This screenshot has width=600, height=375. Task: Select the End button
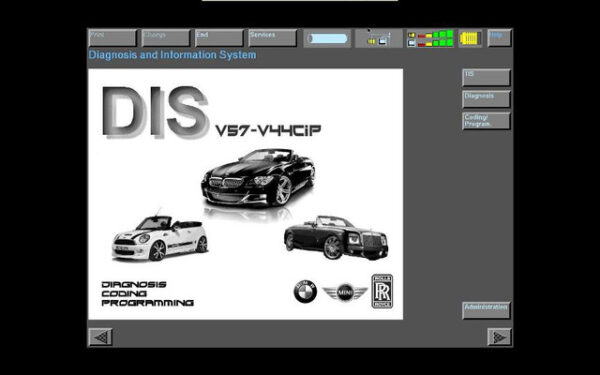(219, 38)
